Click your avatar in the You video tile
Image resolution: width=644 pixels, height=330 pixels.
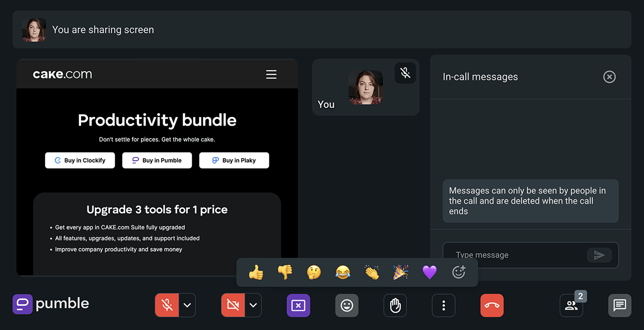pos(365,87)
